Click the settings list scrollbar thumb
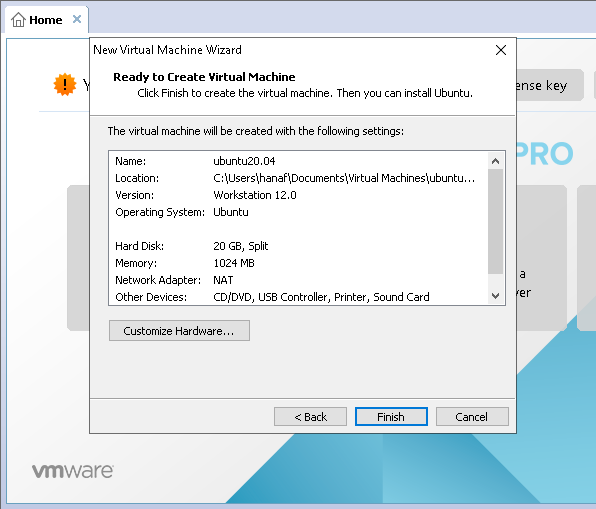Image resolution: width=596 pixels, height=509 pixels. (495, 221)
